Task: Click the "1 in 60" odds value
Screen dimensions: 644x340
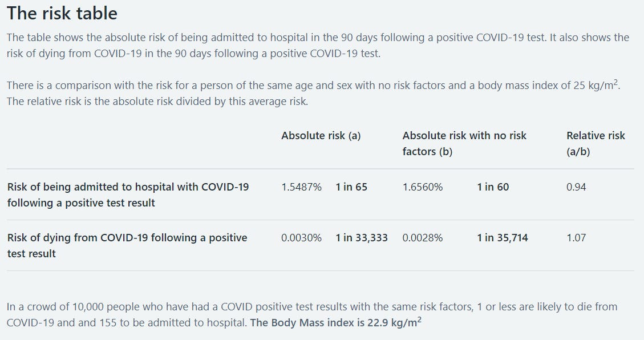Action: (493, 187)
